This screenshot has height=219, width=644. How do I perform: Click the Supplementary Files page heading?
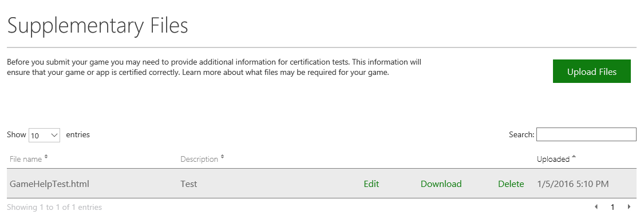tap(98, 26)
